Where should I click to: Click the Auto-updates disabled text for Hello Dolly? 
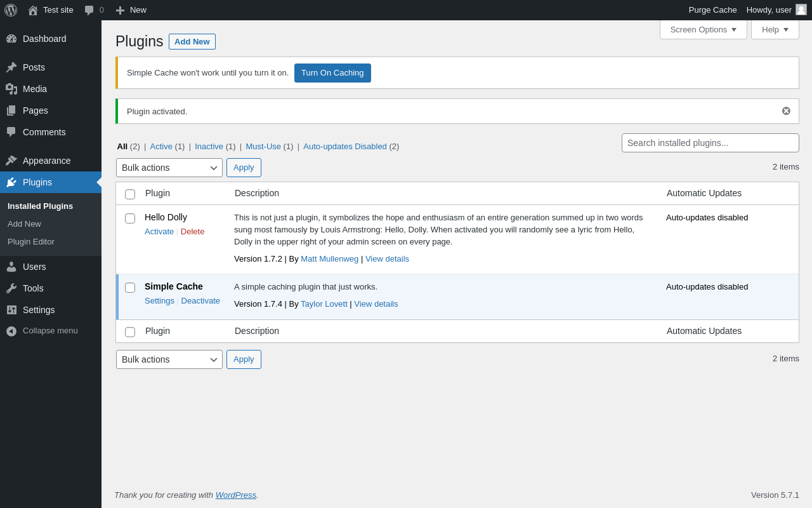(707, 218)
